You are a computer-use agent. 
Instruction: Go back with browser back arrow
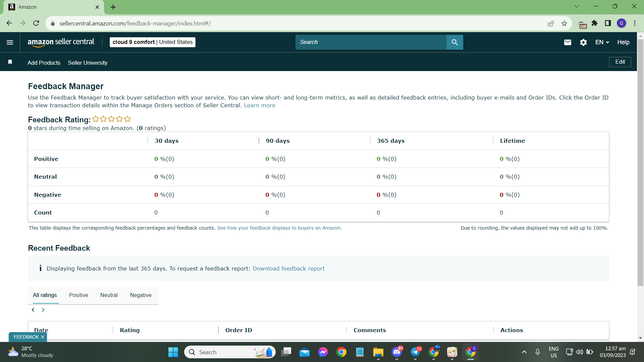click(x=9, y=23)
